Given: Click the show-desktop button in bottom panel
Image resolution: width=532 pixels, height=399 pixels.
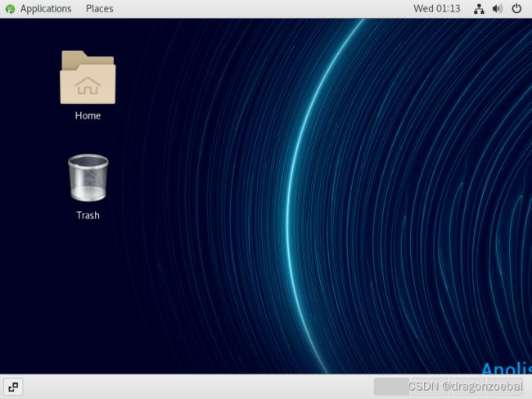Looking at the screenshot, I should tap(13, 387).
